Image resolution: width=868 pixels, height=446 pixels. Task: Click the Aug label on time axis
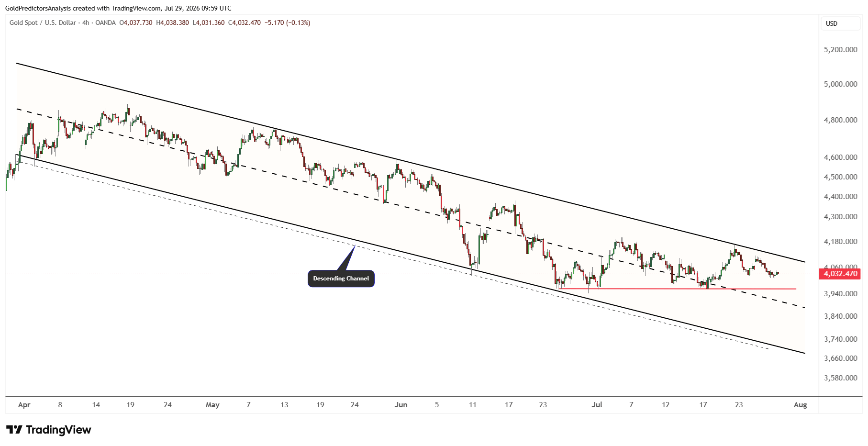point(800,405)
